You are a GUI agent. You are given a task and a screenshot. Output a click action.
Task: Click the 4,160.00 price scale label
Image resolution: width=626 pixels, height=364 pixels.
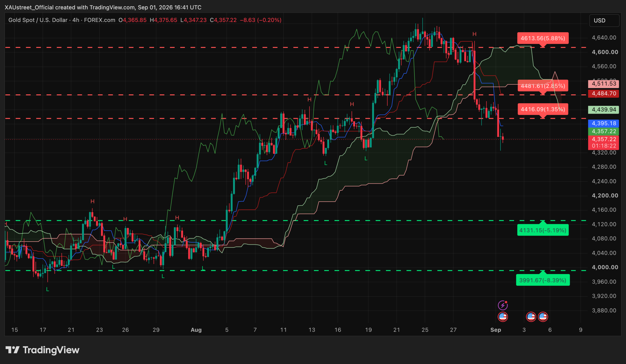click(x=604, y=210)
